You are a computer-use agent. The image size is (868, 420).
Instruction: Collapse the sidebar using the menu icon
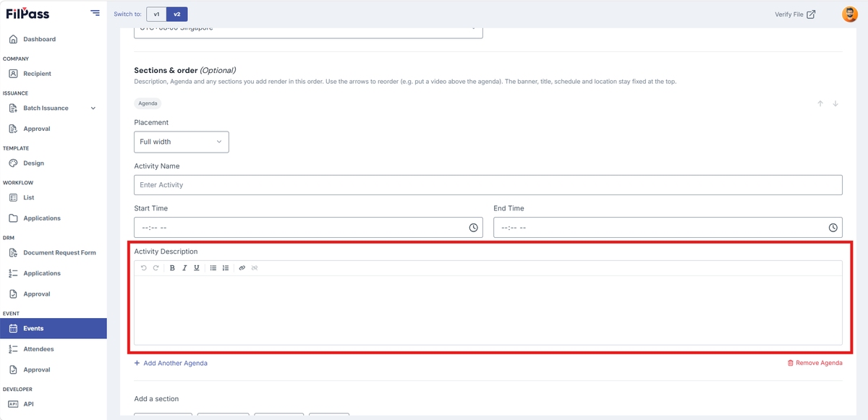tap(95, 13)
